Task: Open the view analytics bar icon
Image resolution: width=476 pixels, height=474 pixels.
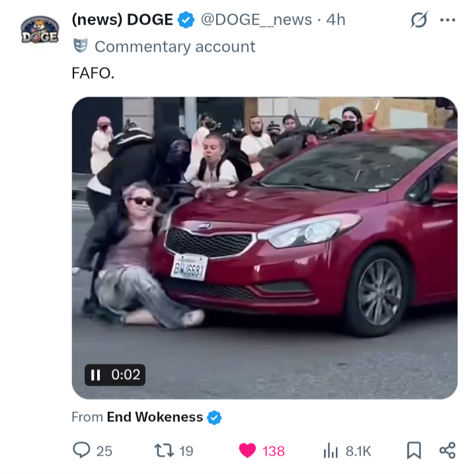Action: pyautogui.click(x=331, y=450)
